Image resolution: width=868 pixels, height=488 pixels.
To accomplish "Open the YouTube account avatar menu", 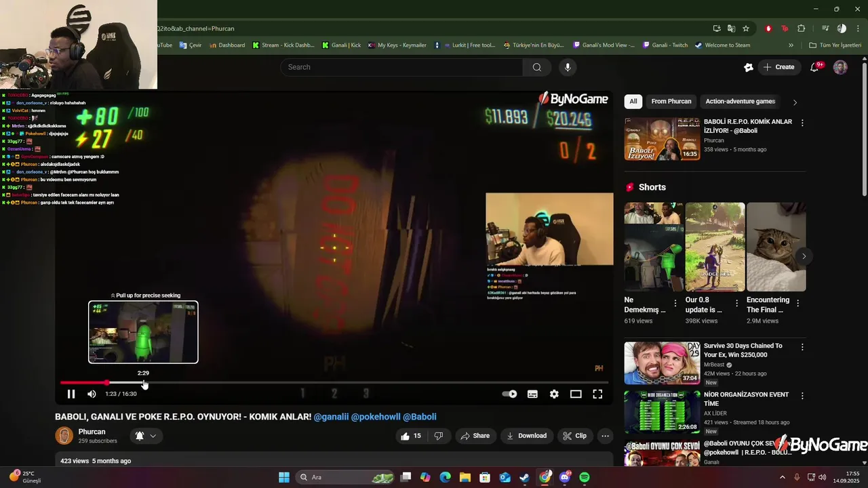I will (840, 67).
